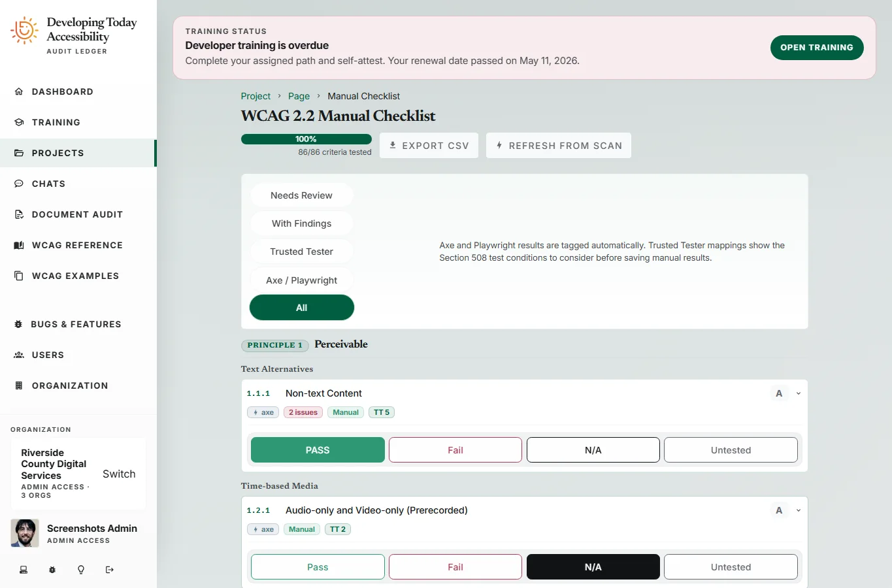
Task: Click the Developing Today sun logo
Action: [24, 31]
